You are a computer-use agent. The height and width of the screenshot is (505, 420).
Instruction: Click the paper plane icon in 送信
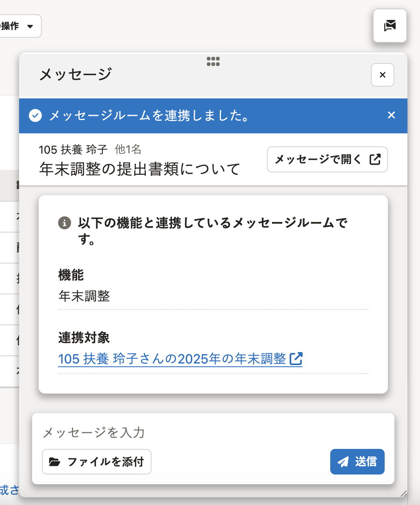coord(343,462)
